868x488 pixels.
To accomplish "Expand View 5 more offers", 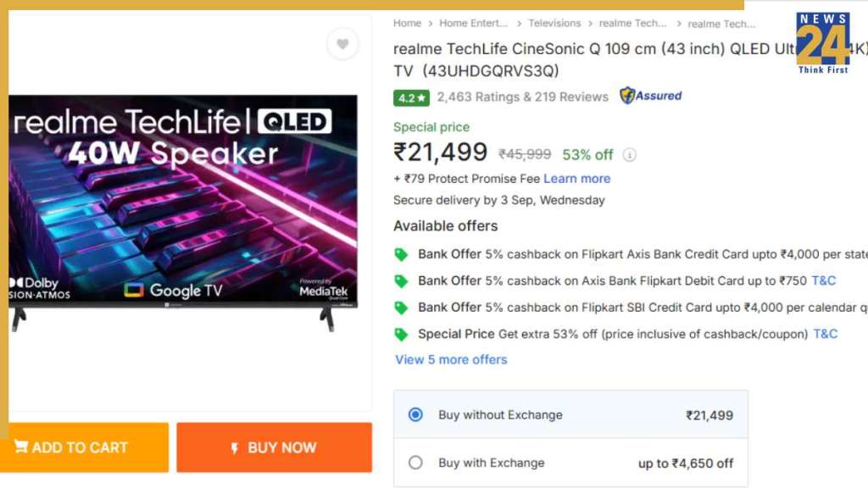I will [x=451, y=360].
